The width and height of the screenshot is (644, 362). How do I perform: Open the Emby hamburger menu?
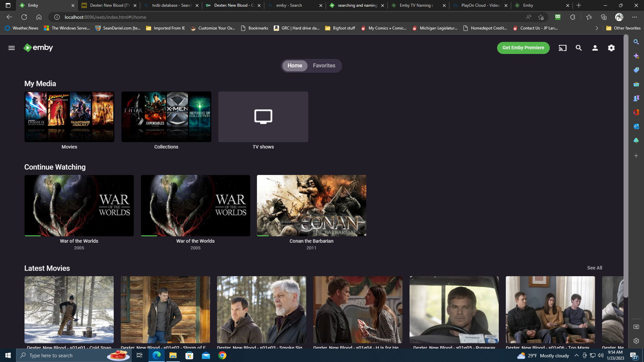(x=11, y=48)
